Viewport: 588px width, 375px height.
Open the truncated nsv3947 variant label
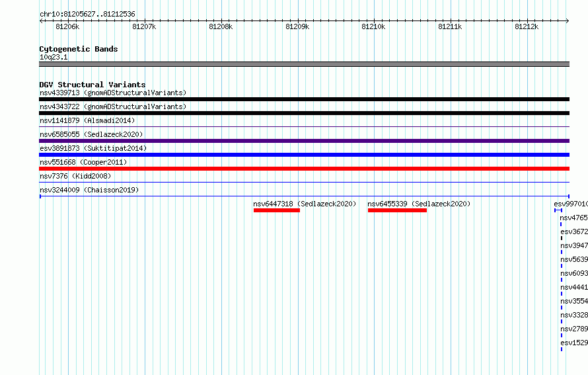(x=574, y=245)
